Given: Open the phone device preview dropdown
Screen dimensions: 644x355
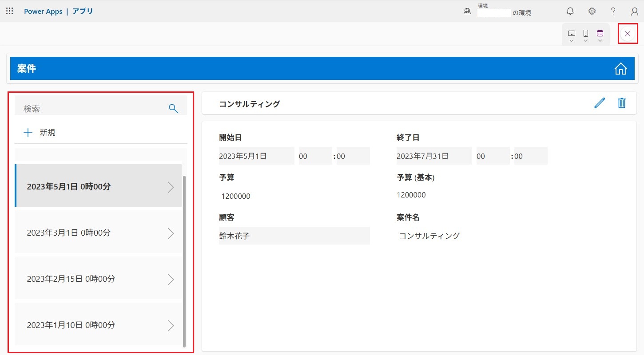Looking at the screenshot, I should [x=586, y=35].
